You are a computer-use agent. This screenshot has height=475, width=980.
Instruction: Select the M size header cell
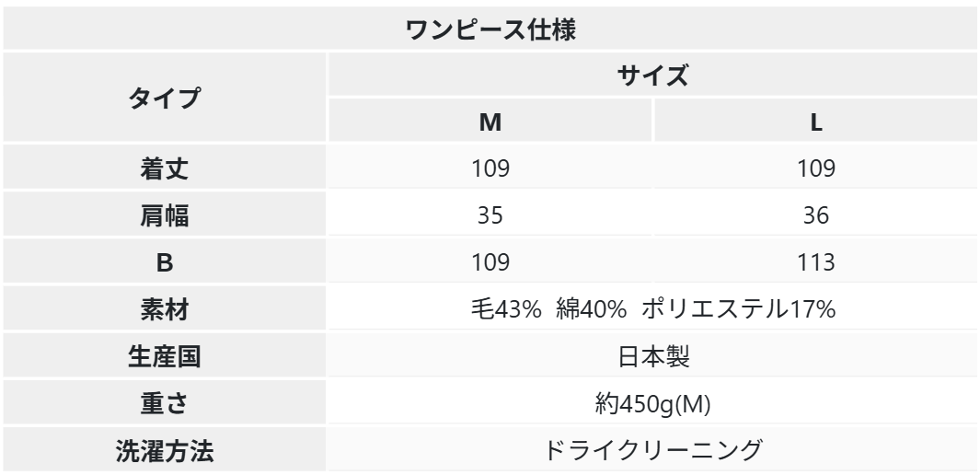click(x=490, y=122)
